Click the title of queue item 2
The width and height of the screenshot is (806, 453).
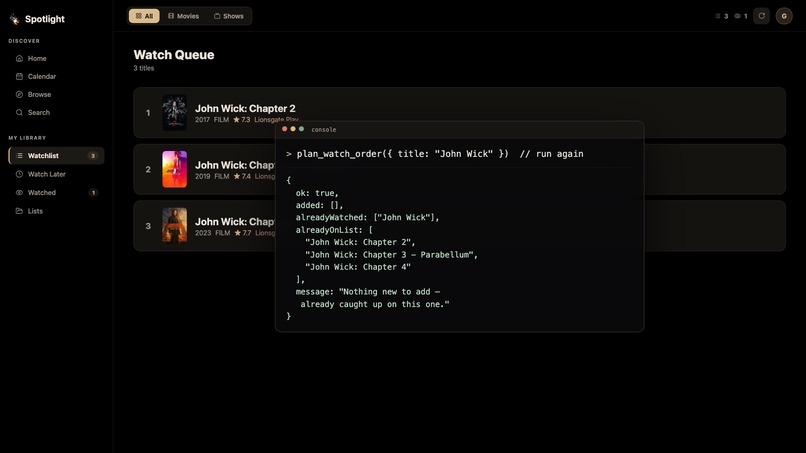pos(235,165)
